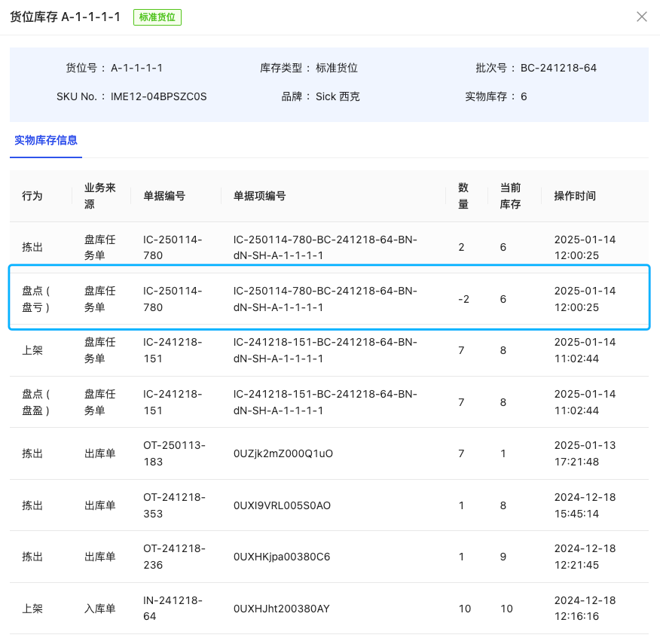The height and width of the screenshot is (644, 660).
Task: Click the batch number BC-241218-64 value
Action: coord(558,68)
